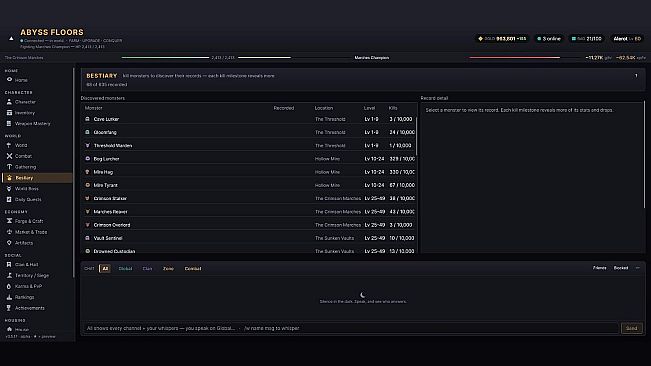Select the highlighted Bestiary sidebar entry
Image resolution: width=651 pixels, height=366 pixels.
click(x=37, y=178)
